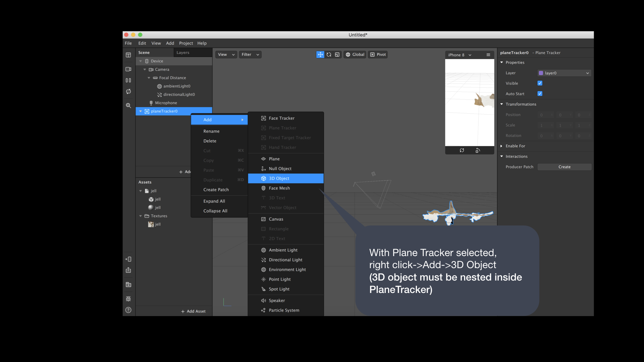Open the layer0 Layer dropdown
The image size is (644, 362).
click(564, 73)
